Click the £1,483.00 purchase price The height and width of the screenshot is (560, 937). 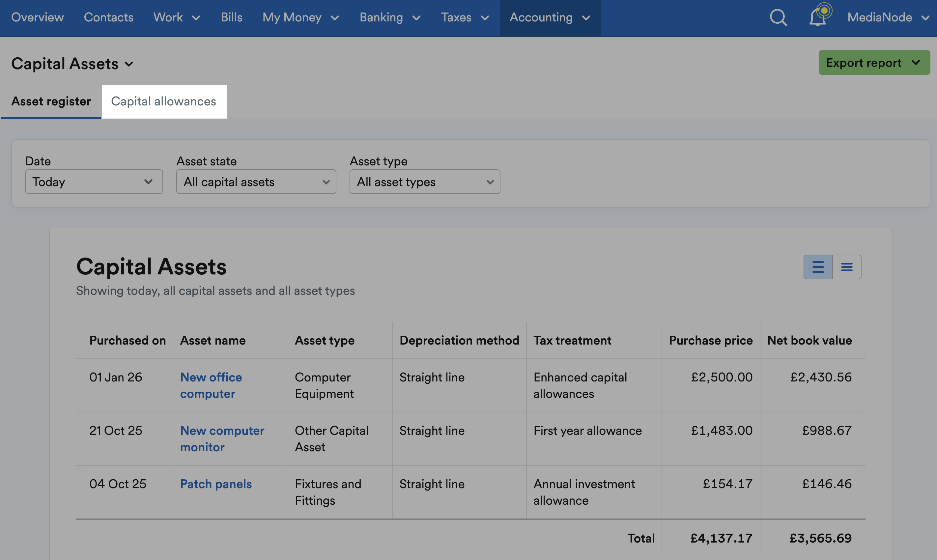(x=722, y=431)
